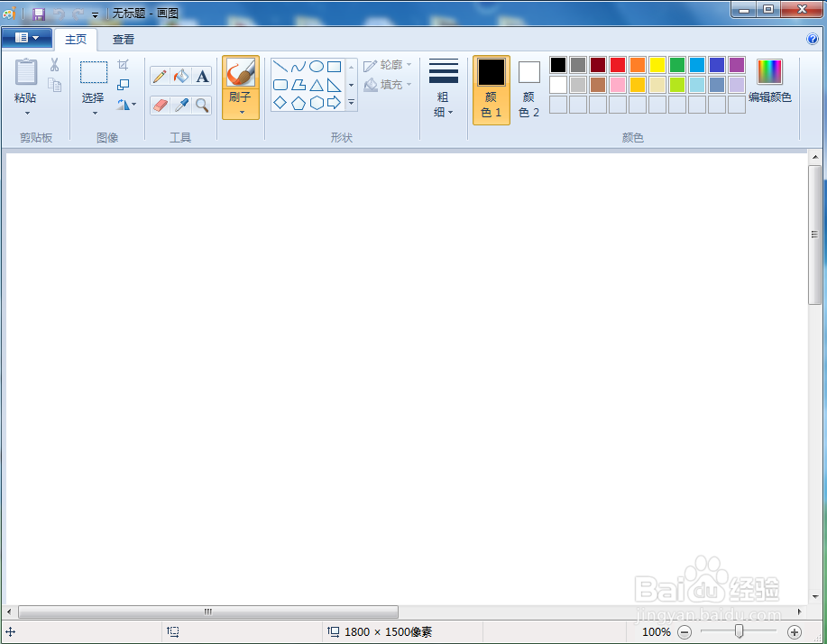Click the scroll down arrow of vertical scrollbar
827x644 pixels.
click(x=815, y=596)
